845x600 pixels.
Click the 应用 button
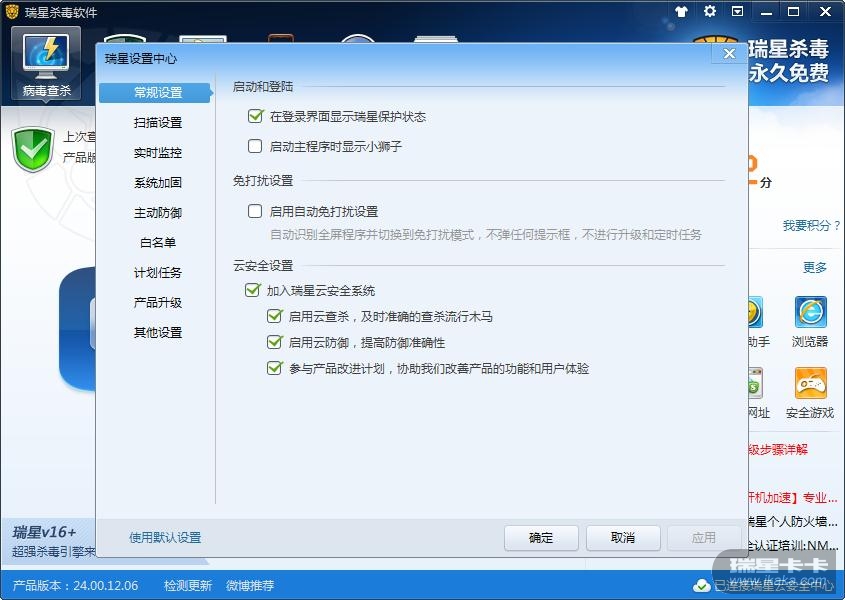704,537
